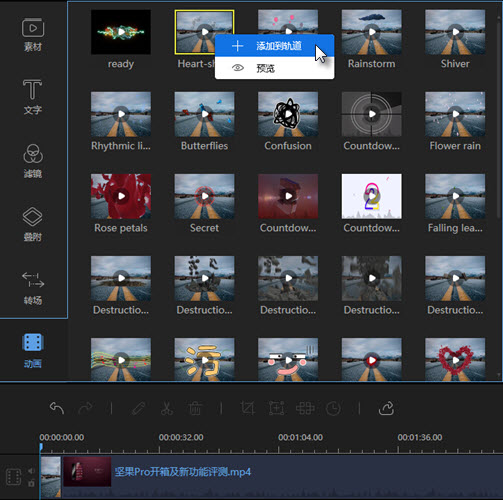This screenshot has width=503, height=500.
Task: Click the Secret label text
Action: coord(204,228)
